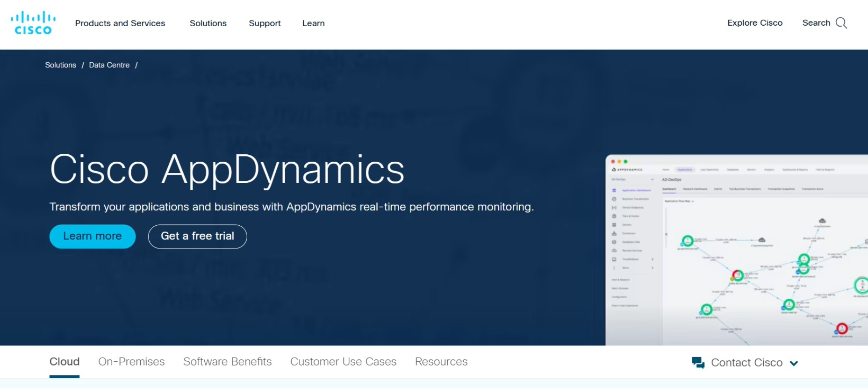This screenshot has height=388, width=868.
Task: Expand the Contact Cisco chevron
Action: click(794, 363)
